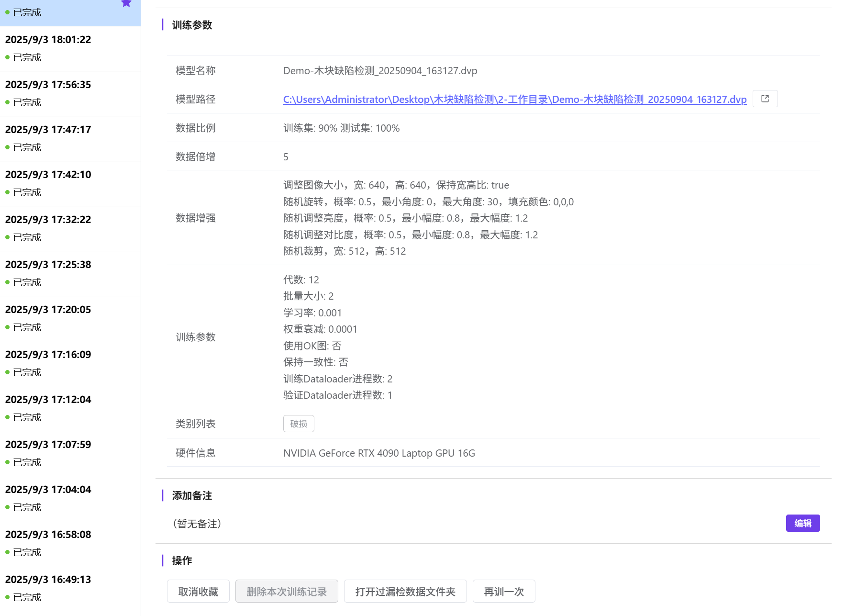Open training record 2025/9/3 17:25:38
The image size is (845, 616).
[x=70, y=273]
